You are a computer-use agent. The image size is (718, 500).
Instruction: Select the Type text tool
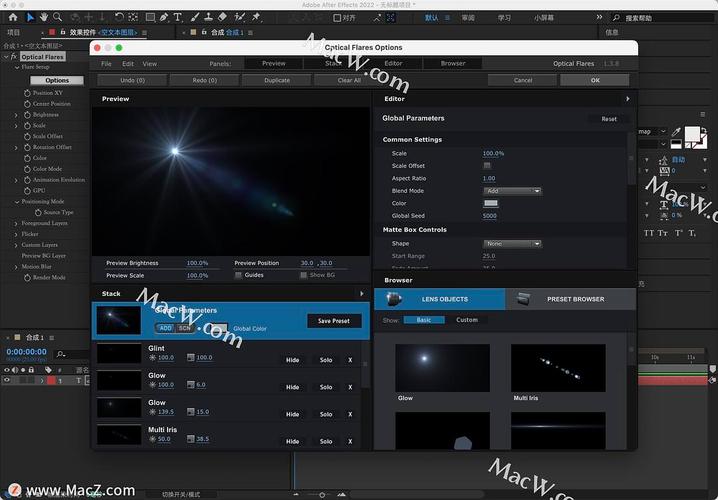click(178, 17)
